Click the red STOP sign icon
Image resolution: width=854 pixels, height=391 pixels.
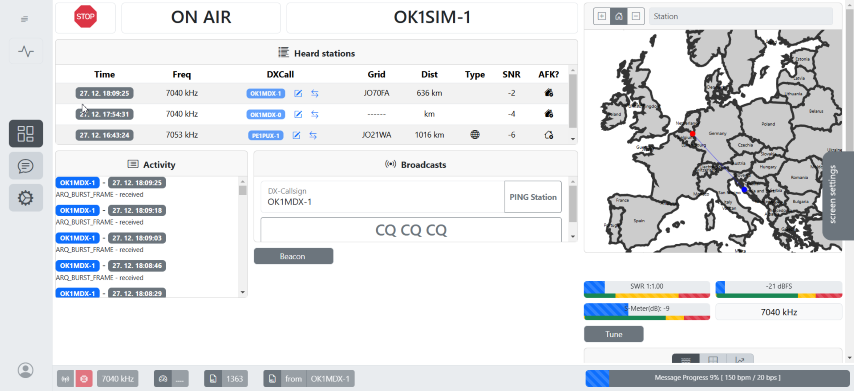(x=85, y=17)
